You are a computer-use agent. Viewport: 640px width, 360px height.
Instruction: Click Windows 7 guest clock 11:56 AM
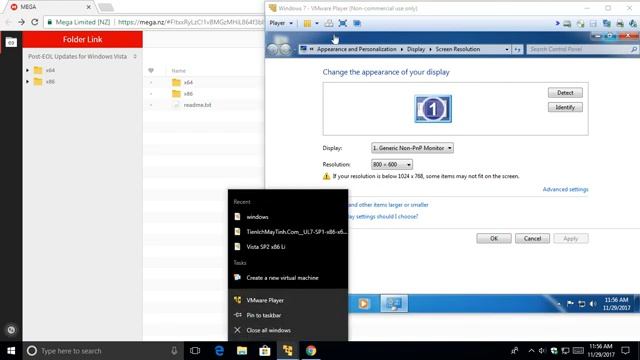pyautogui.click(x=616, y=304)
